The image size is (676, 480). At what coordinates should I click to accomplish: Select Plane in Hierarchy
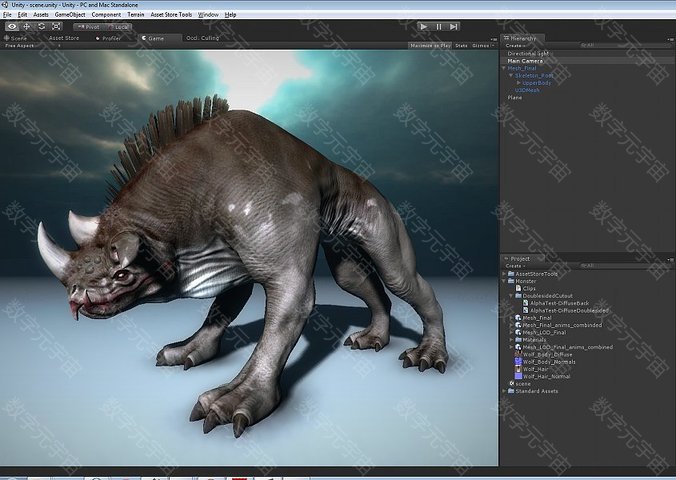tap(514, 97)
